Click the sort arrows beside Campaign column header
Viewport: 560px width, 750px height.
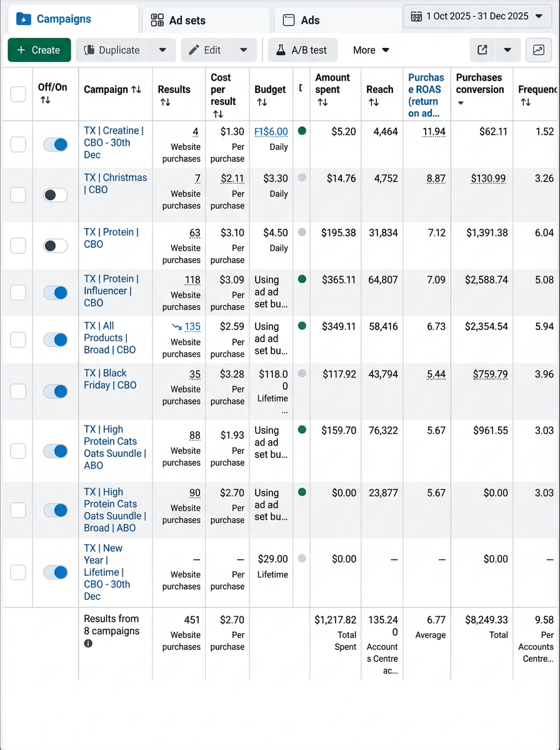[x=136, y=90]
